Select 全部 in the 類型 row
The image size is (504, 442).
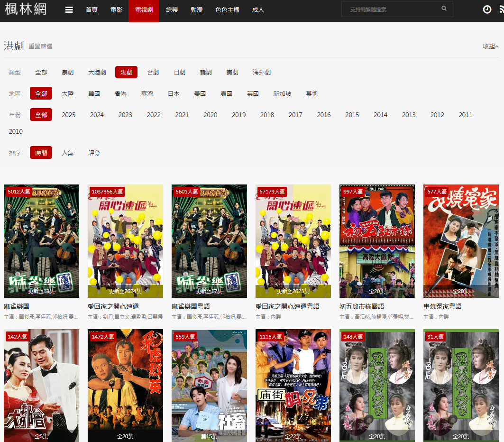(41, 73)
